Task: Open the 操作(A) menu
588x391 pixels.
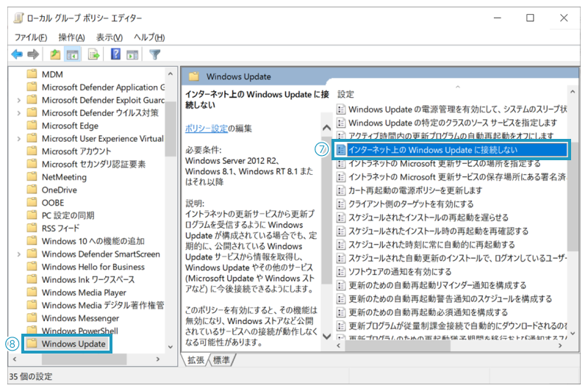Action: coord(71,37)
